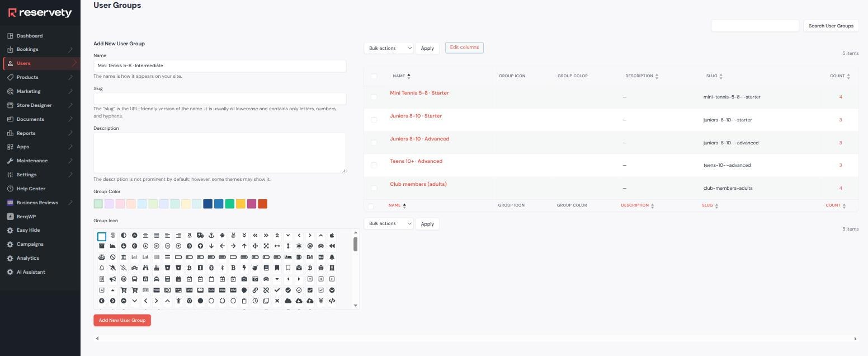Select the Behance logo group icon
The width and height of the screenshot is (868, 356).
pos(310,257)
